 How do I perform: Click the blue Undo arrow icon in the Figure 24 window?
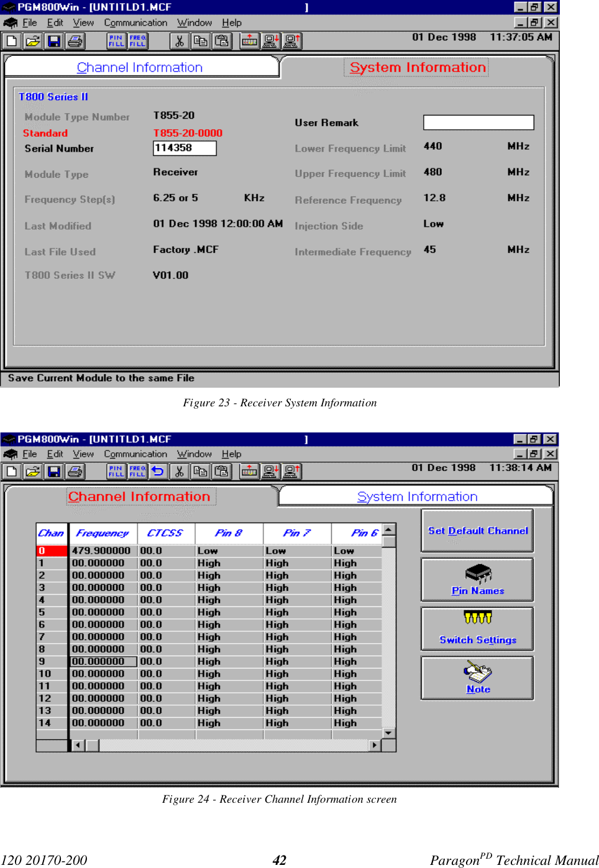click(x=158, y=472)
